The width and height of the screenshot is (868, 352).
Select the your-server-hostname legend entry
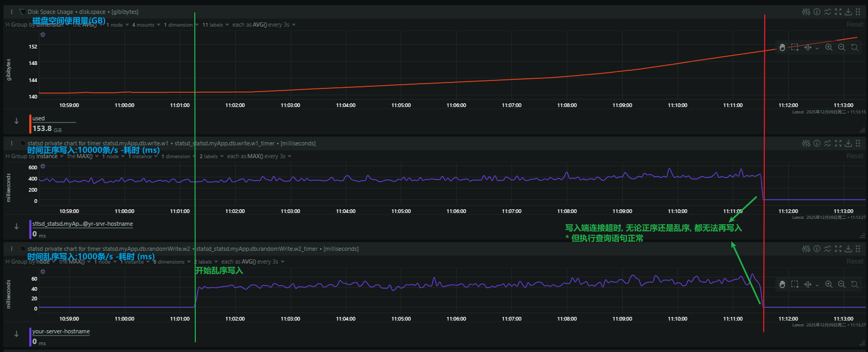tap(61, 331)
